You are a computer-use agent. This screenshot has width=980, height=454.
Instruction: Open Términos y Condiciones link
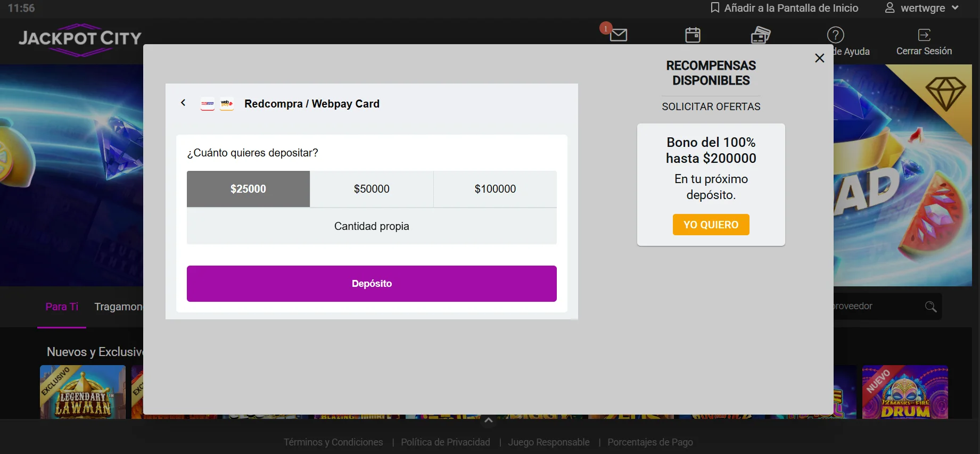[333, 442]
